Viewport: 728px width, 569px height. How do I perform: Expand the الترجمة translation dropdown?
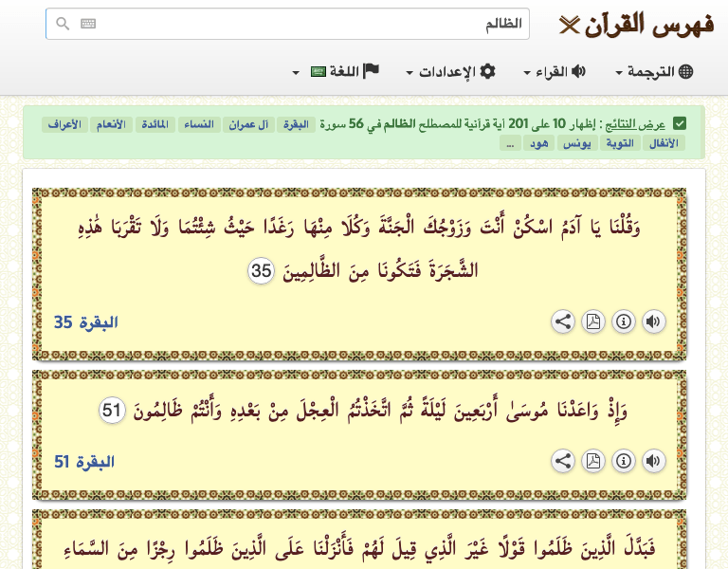(x=654, y=72)
